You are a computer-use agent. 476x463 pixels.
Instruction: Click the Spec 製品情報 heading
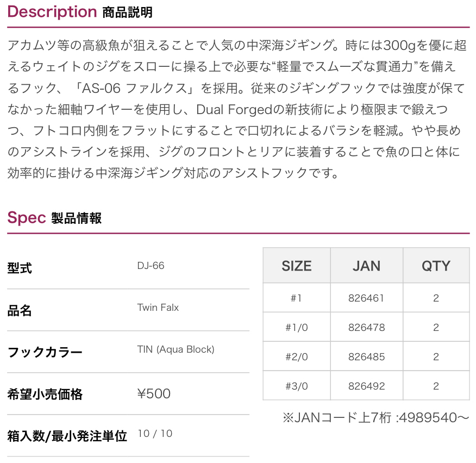tap(54, 218)
